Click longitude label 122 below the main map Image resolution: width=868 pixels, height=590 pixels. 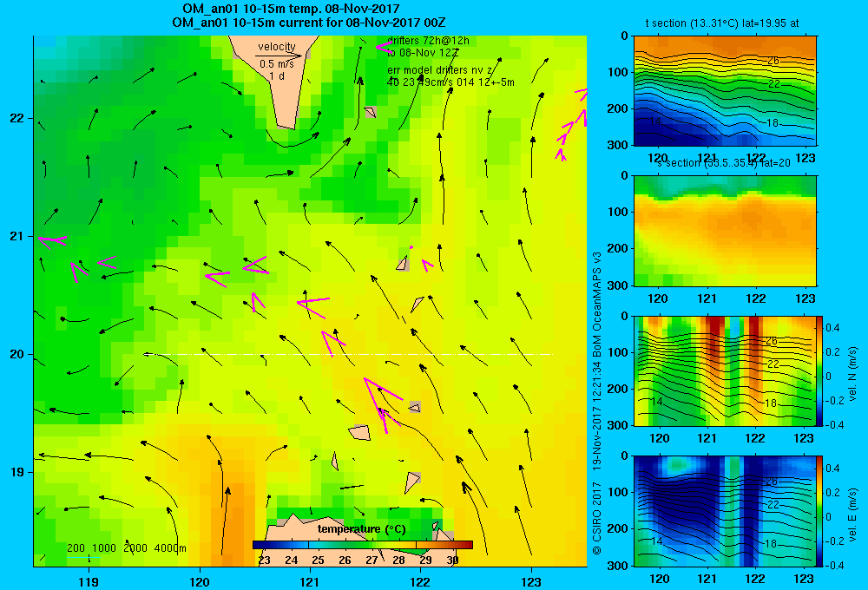coord(421,581)
